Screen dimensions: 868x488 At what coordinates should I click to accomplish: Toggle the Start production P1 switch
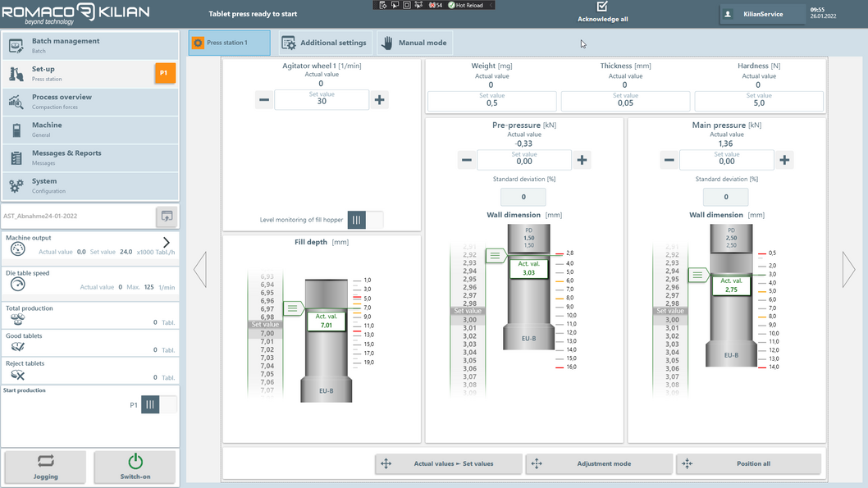(x=159, y=404)
